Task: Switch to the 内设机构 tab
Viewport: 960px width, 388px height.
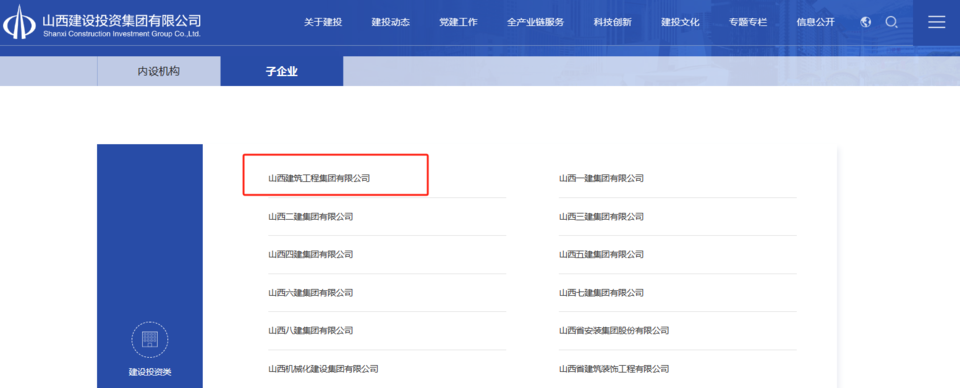Action: [x=159, y=71]
